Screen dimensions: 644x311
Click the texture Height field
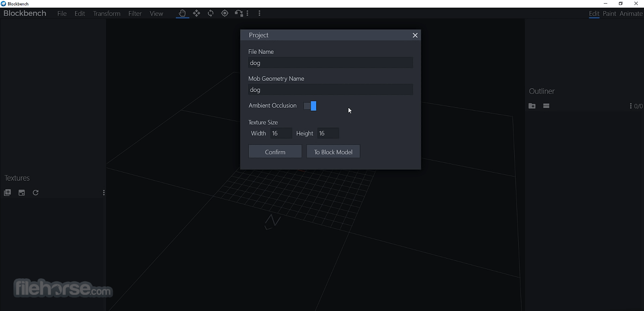[328, 133]
